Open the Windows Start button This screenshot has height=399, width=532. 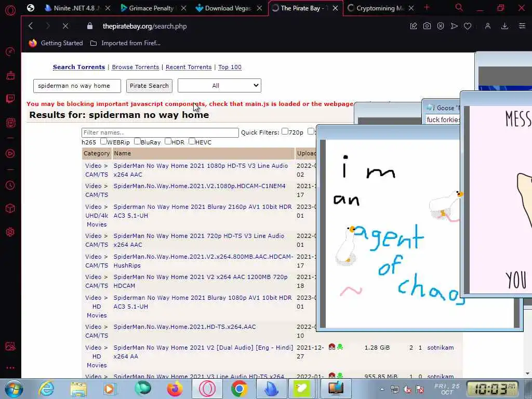[x=14, y=389]
